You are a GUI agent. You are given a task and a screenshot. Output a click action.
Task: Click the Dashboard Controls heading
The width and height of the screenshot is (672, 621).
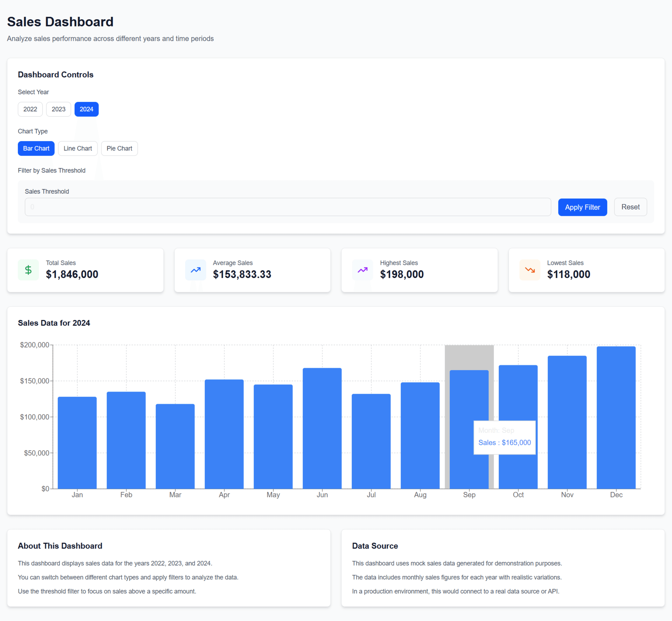pyautogui.click(x=55, y=75)
